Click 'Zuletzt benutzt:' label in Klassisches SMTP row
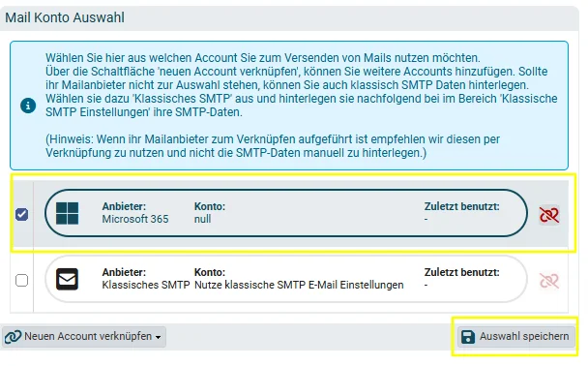The height and width of the screenshot is (366, 588). point(461,272)
